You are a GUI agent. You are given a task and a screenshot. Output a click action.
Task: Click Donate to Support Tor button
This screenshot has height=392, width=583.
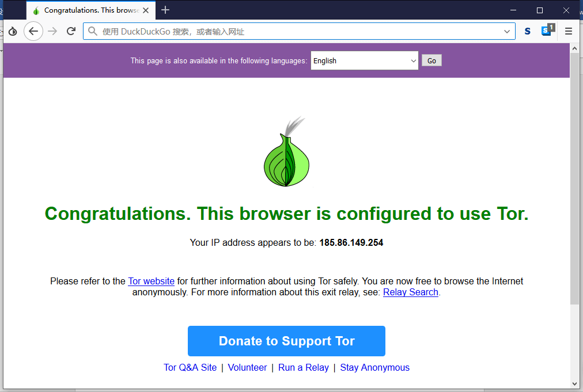pyautogui.click(x=286, y=341)
